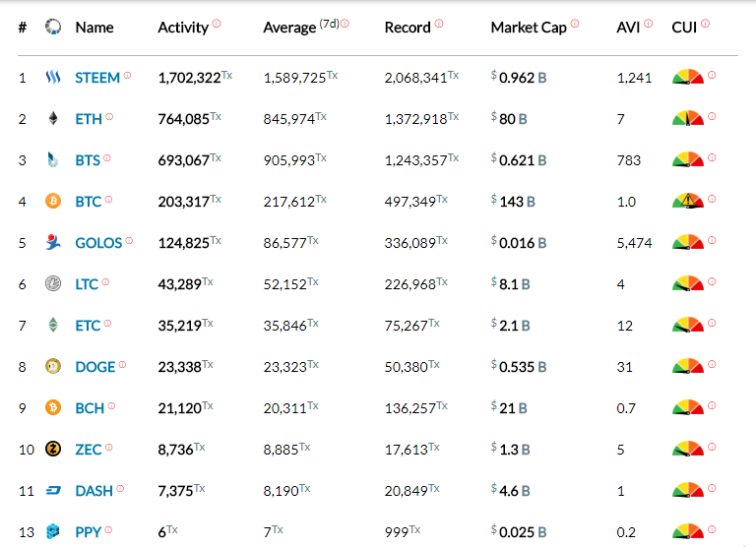Click the CUI gauge in the GOLOS row

coord(688,242)
